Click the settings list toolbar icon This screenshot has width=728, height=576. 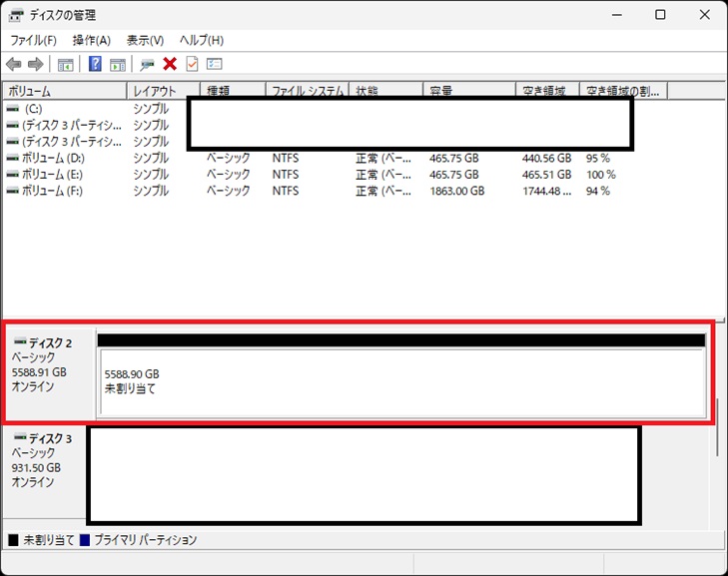214,64
